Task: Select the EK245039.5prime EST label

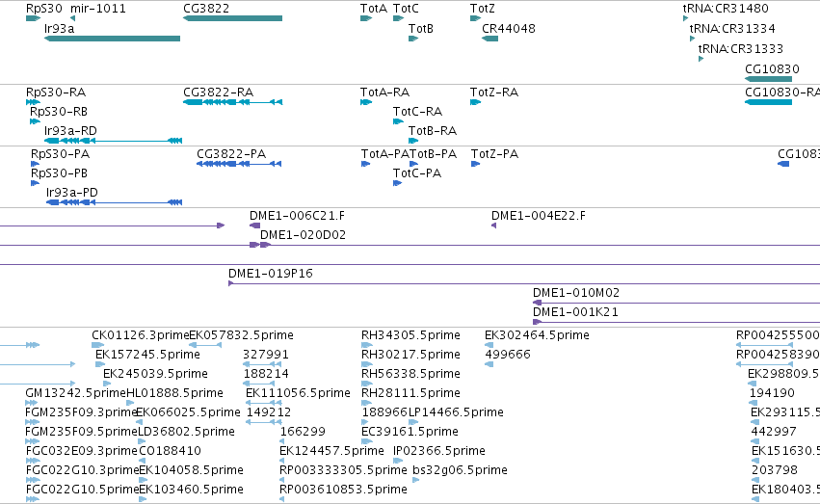Action: [x=155, y=374]
